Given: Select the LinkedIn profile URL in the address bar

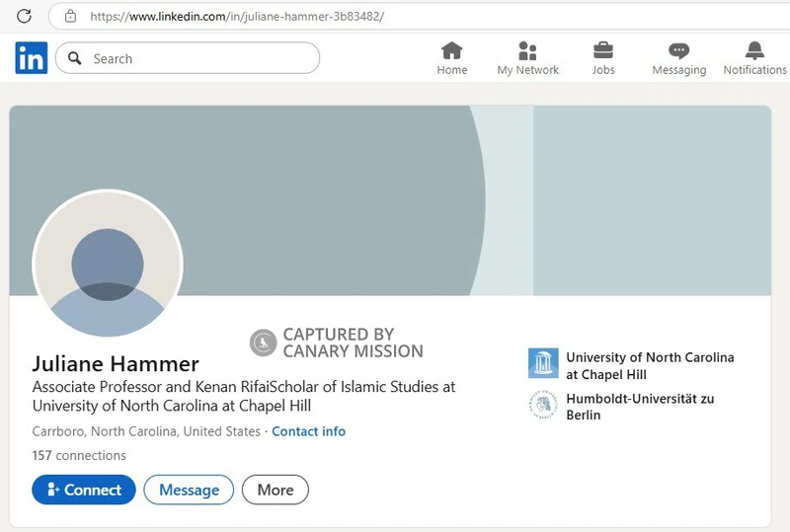Looking at the screenshot, I should pos(237,17).
